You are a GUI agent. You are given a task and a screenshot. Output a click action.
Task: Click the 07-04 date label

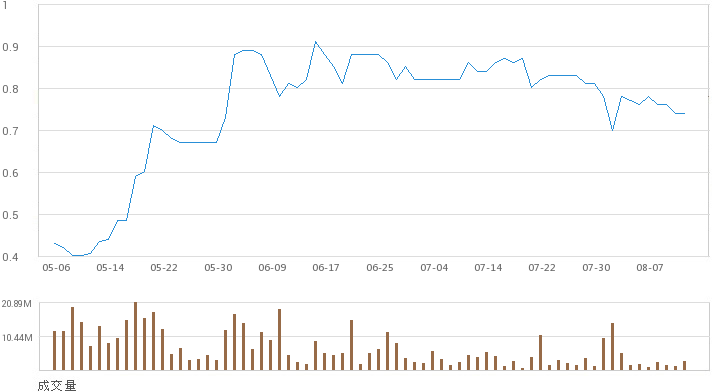(x=434, y=268)
